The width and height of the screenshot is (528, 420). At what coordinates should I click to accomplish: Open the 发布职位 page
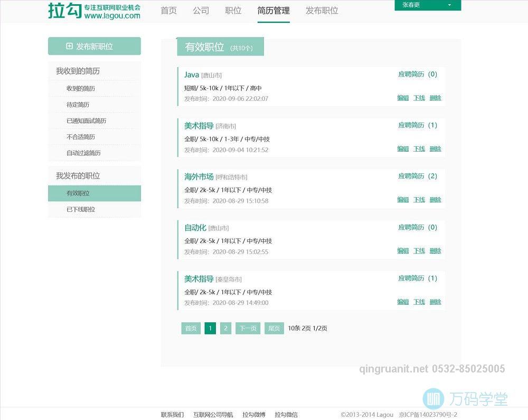coord(321,11)
